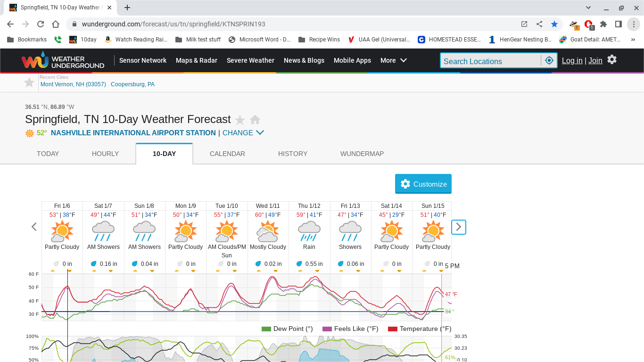644x362 pixels.
Task: Select the Tue 1/10 day header
Action: pos(227,206)
